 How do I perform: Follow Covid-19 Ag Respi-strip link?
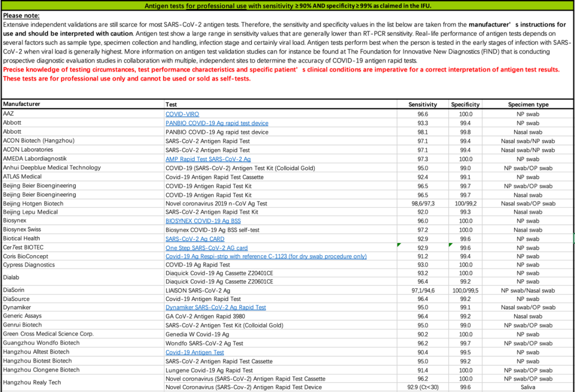(x=266, y=256)
